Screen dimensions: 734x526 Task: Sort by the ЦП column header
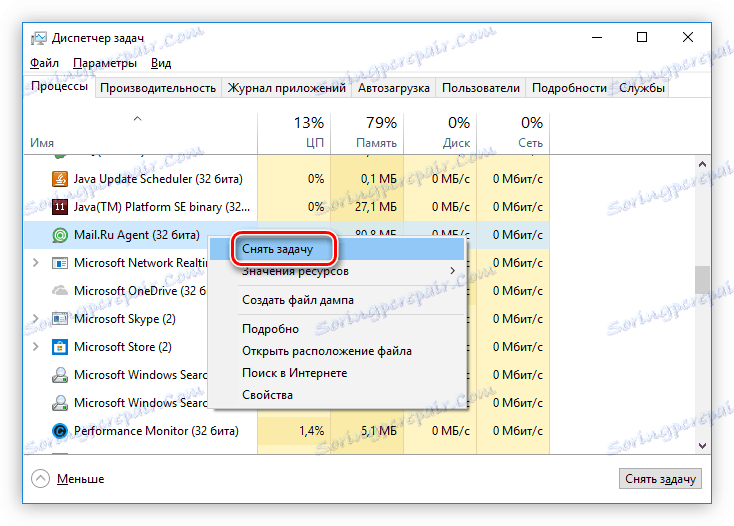click(x=294, y=133)
